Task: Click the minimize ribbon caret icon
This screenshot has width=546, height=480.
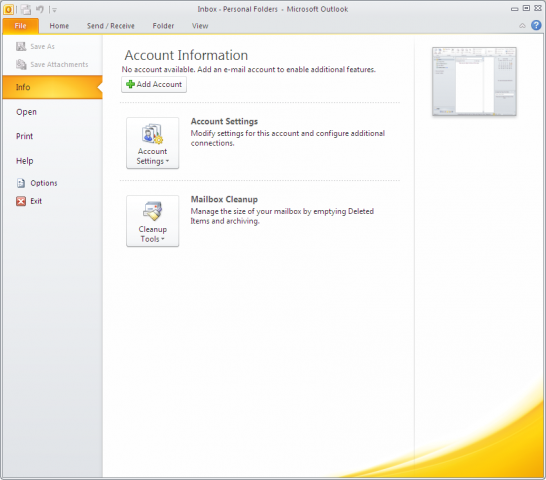Action: (522, 25)
